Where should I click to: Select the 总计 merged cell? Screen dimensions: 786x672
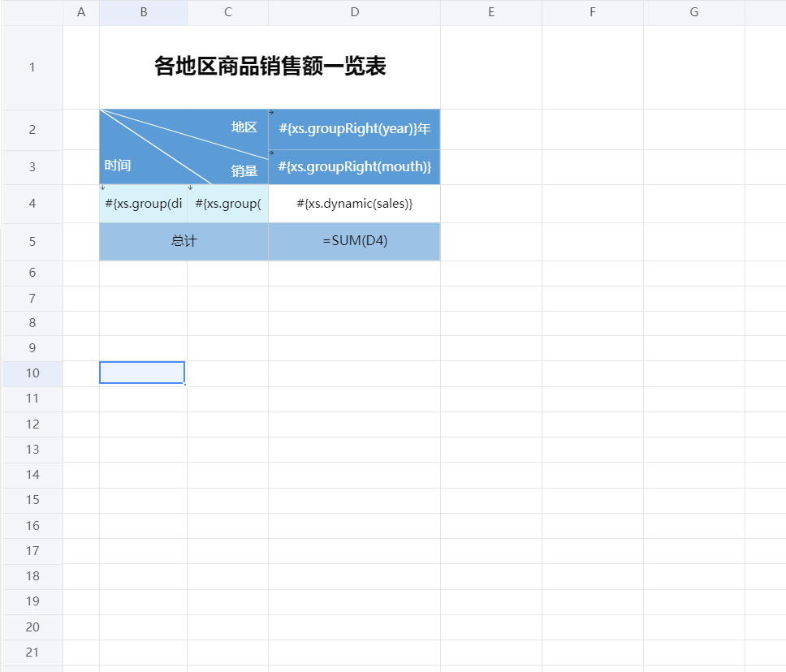point(184,242)
